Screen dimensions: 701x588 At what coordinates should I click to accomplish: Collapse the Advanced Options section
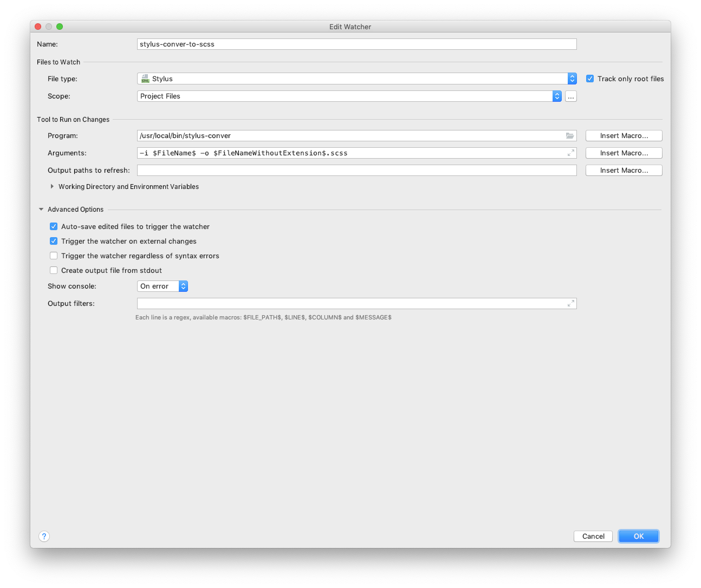pos(41,210)
